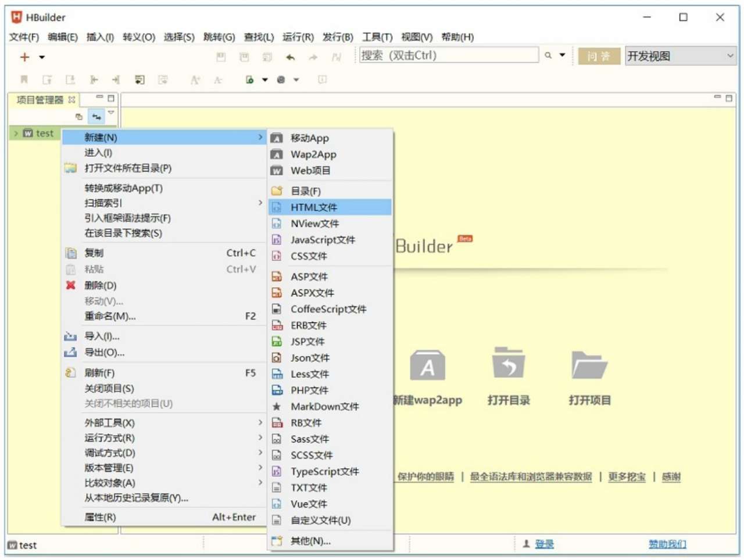Viewport: 744px width, 560px height.
Task: Click the Json文件 icon
Action: pos(277,358)
